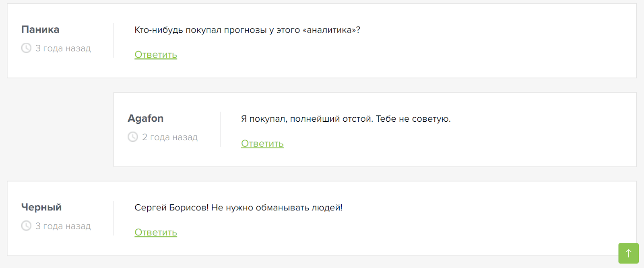The width and height of the screenshot is (644, 268).
Task: Click the timestamp '2 года назад' under Agafon
Action: coord(170,137)
